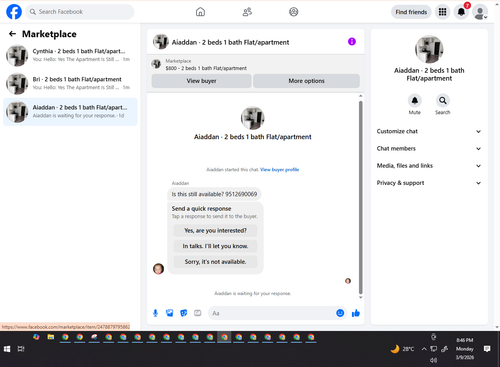
Task: Open the Friends icon in top navigation
Action: [x=247, y=12]
